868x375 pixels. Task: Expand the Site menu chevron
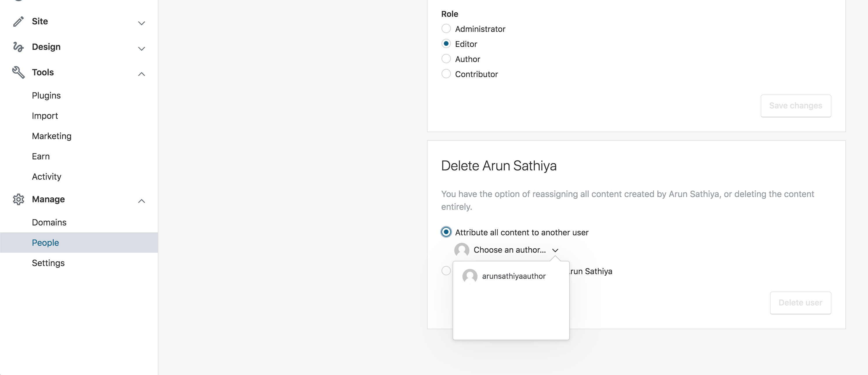pyautogui.click(x=142, y=23)
